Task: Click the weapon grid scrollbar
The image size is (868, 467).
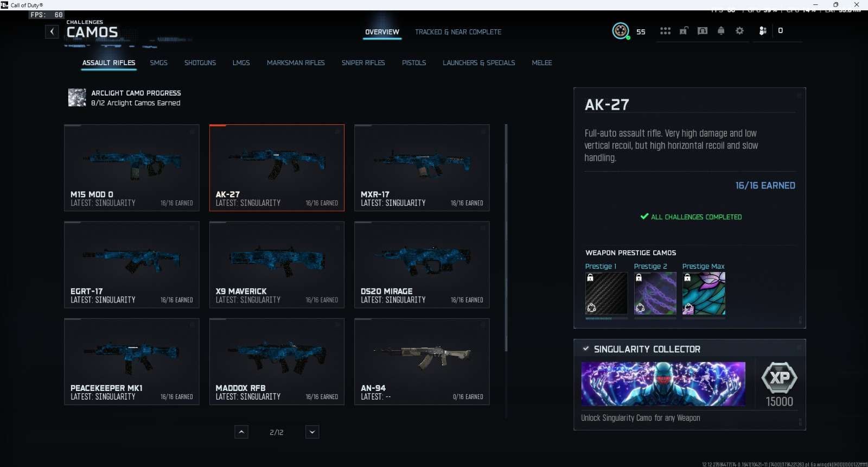Action: [506, 238]
